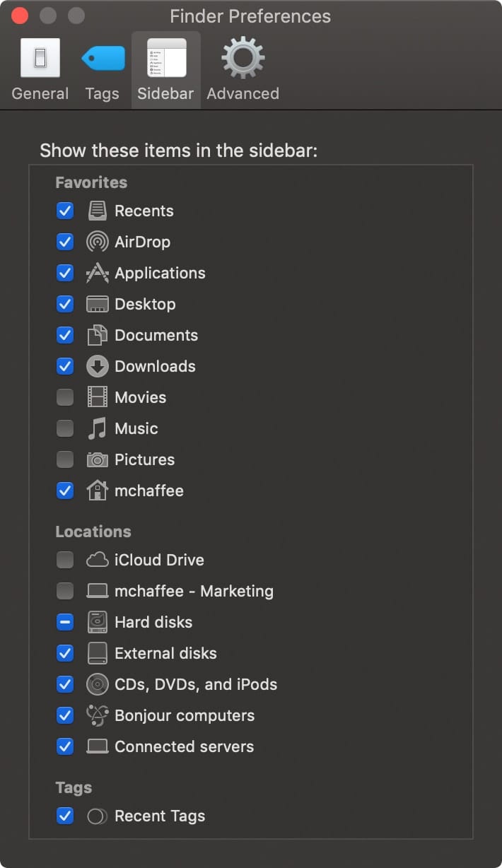Viewport: 502px width, 868px height.
Task: Click the Pictures camera icon
Action: (97, 459)
